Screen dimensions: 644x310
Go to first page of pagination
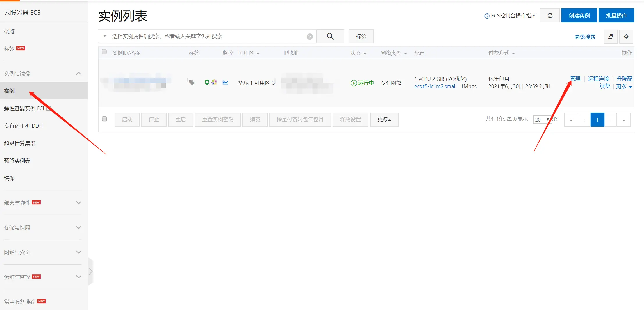point(571,120)
